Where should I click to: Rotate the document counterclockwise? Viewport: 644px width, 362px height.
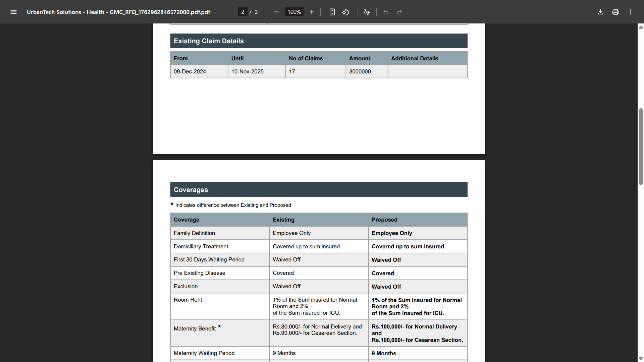(345, 12)
